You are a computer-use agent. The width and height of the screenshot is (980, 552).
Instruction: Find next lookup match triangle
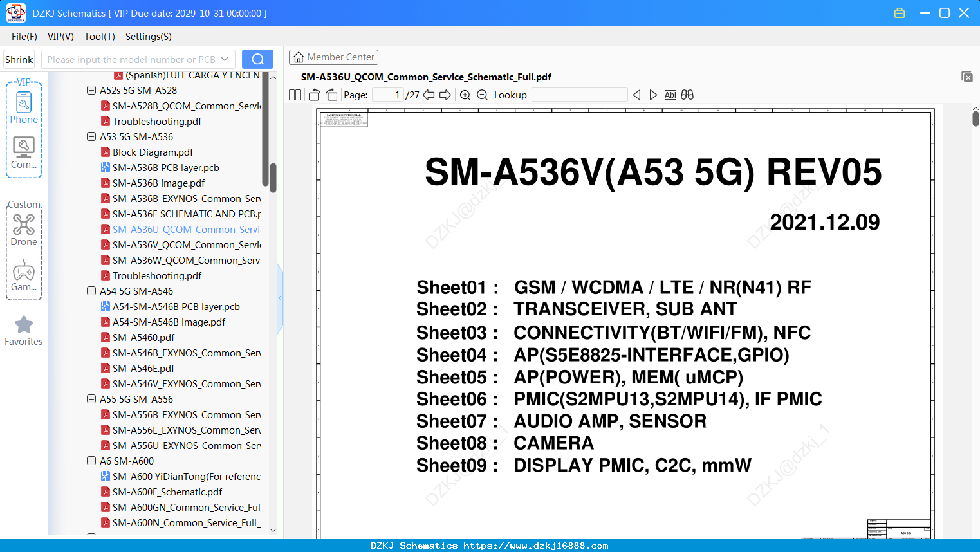pos(653,95)
